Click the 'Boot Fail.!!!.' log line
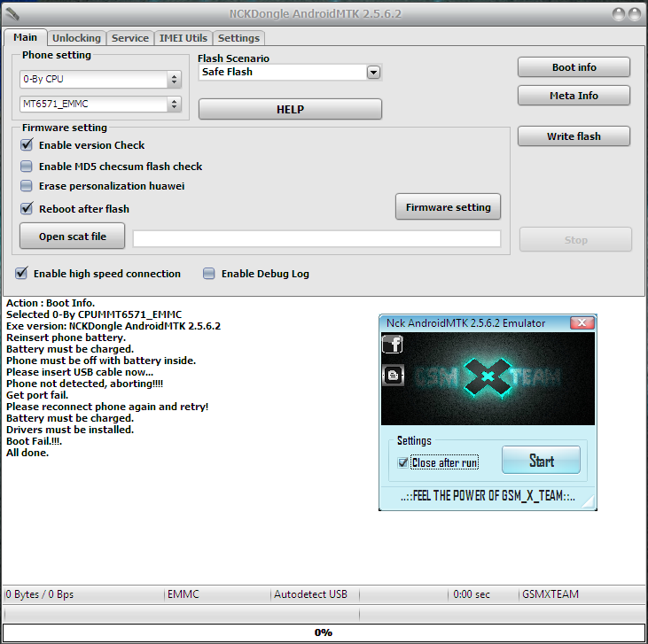Image resolution: width=648 pixels, height=644 pixels. click(x=35, y=441)
